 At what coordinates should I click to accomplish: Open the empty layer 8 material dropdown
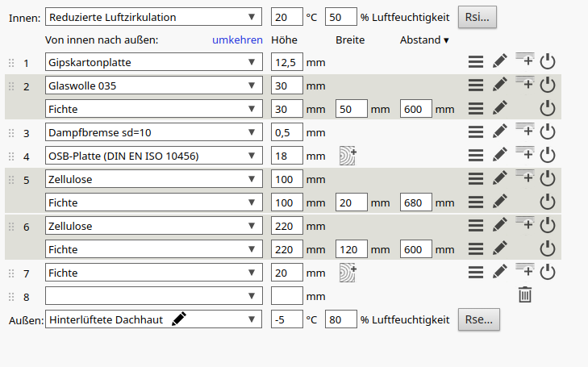153,296
